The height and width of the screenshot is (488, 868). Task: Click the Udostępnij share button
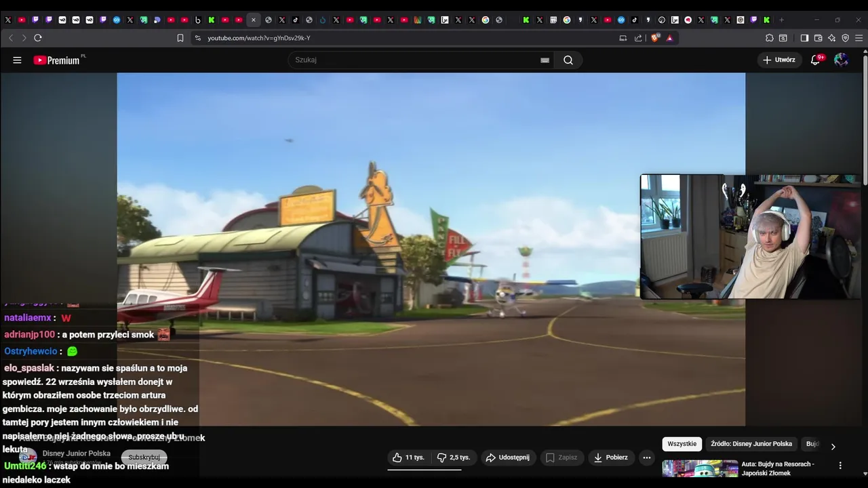[x=509, y=457]
